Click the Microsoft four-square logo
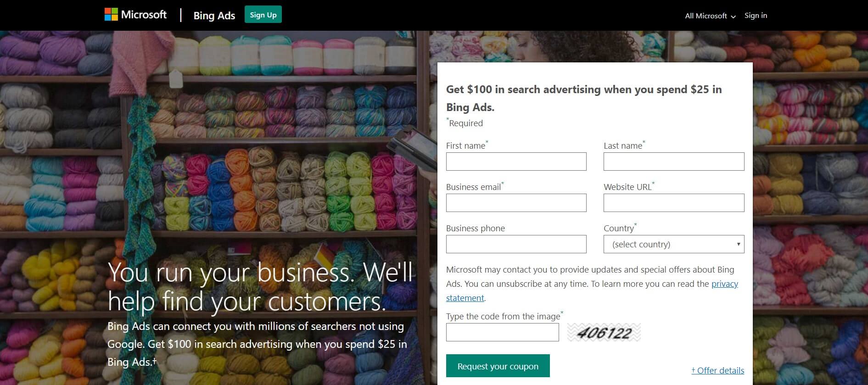868x385 pixels. 111,15
